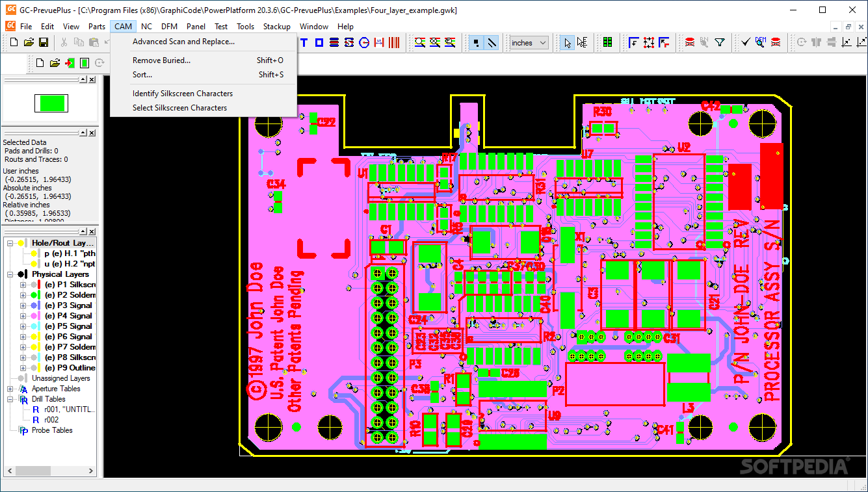Toggle yellow visibility dot of H.1 pth layer
Image resolution: width=868 pixels, height=492 pixels.
coord(34,253)
